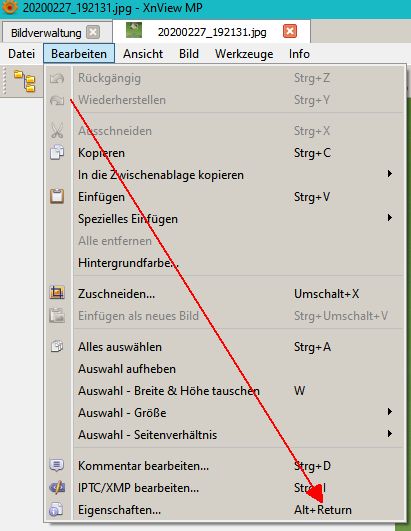The image size is (411, 531).
Task: Choose Alles auswählen
Action: (225, 347)
